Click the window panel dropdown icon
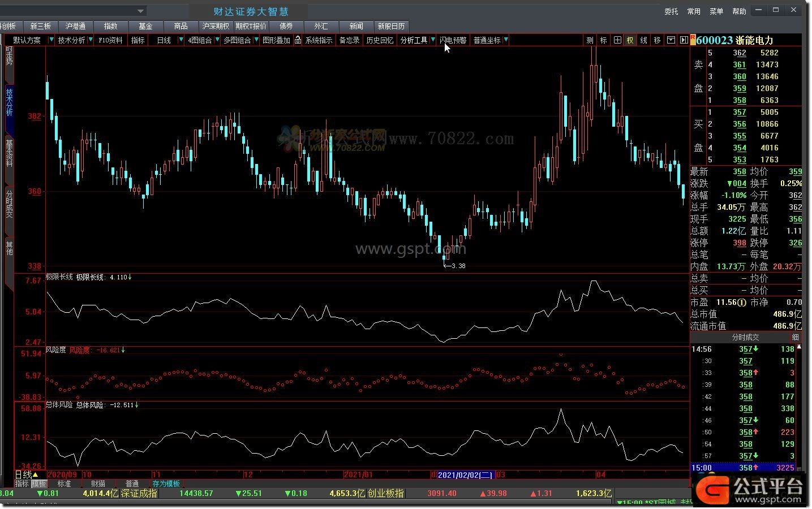 point(671,40)
